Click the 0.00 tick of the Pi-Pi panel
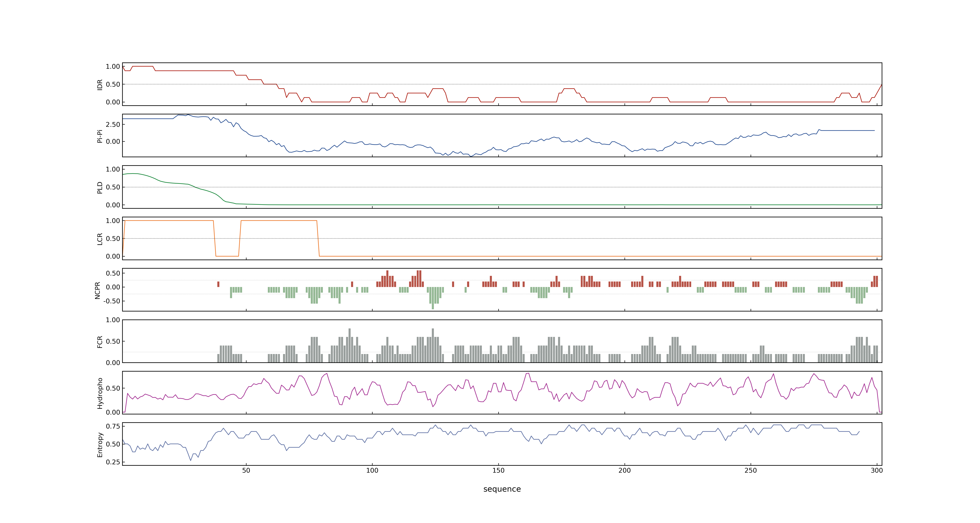980x523 pixels. coord(113,142)
